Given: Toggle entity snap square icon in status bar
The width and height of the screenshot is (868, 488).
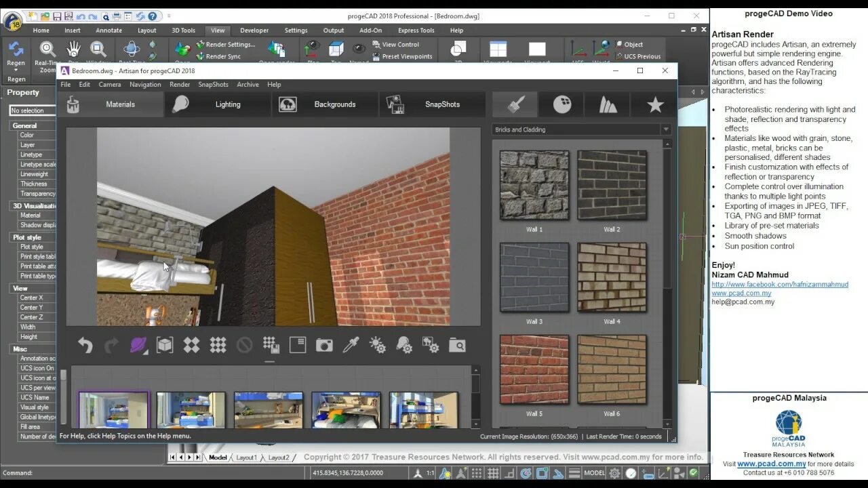Looking at the screenshot, I should click(542, 473).
